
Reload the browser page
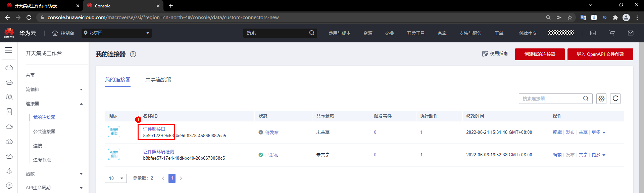(29, 17)
